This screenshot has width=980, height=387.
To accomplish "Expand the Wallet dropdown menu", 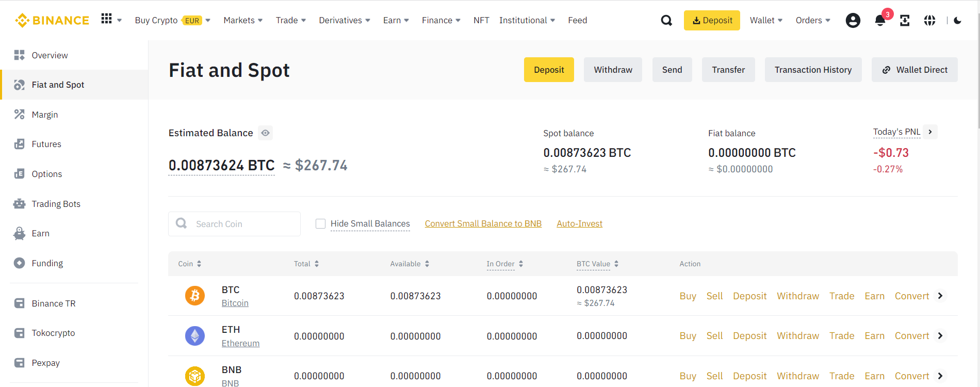I will coord(766,21).
